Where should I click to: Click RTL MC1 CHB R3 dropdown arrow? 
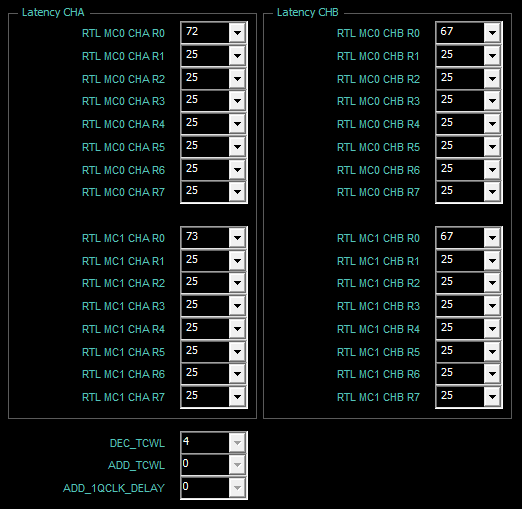492,306
